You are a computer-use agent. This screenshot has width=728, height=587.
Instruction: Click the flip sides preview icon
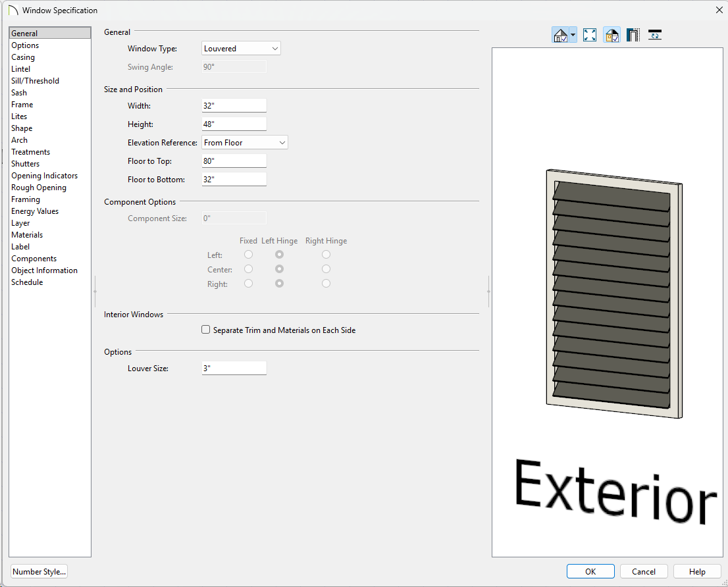[655, 36]
